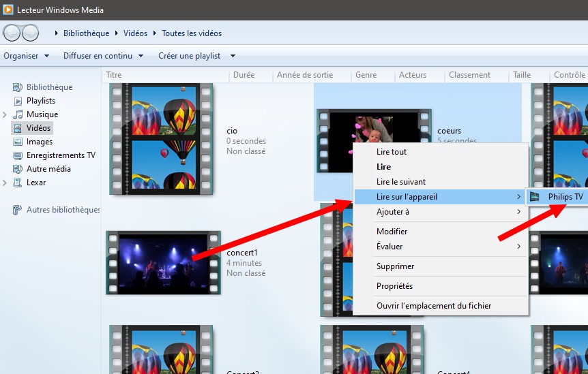This screenshot has height=374, width=588.
Task: Click the Windows Media Player title bar icon
Action: pyautogui.click(x=8, y=10)
